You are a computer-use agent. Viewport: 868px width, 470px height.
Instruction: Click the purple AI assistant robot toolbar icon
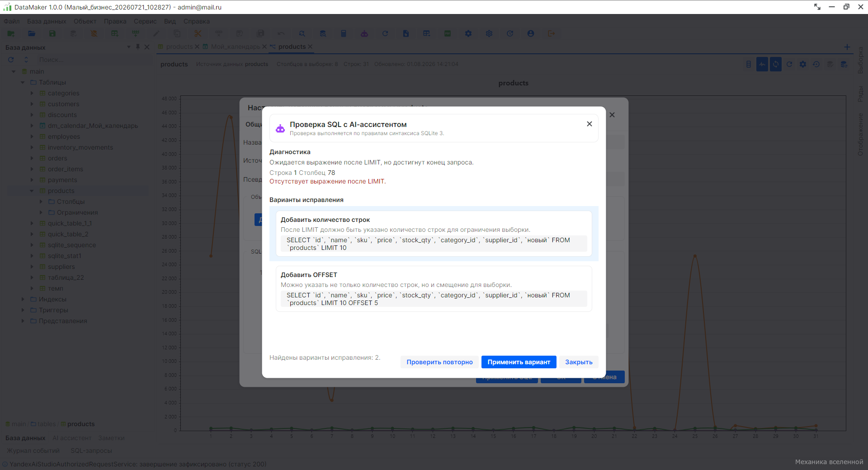click(x=364, y=33)
